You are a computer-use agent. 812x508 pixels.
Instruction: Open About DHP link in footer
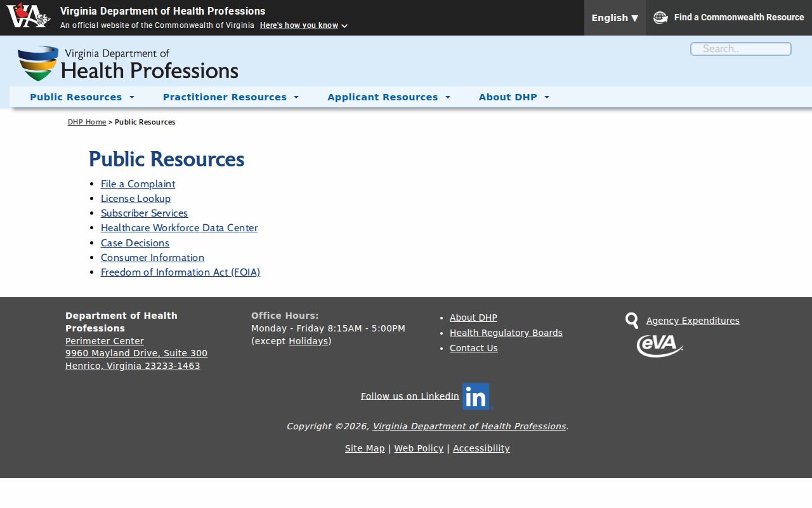[x=473, y=317]
